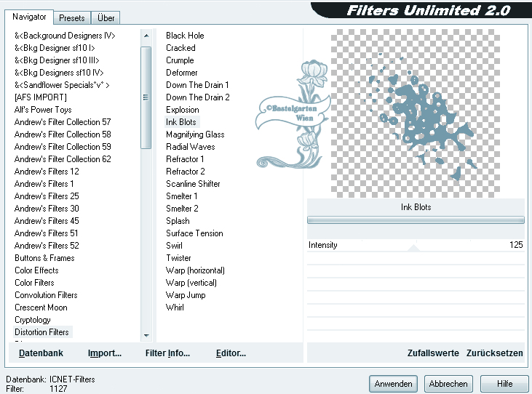This screenshot has height=394, width=532.
Task: Select &<Sandflower Specials°v°> category
Action: [62, 85]
